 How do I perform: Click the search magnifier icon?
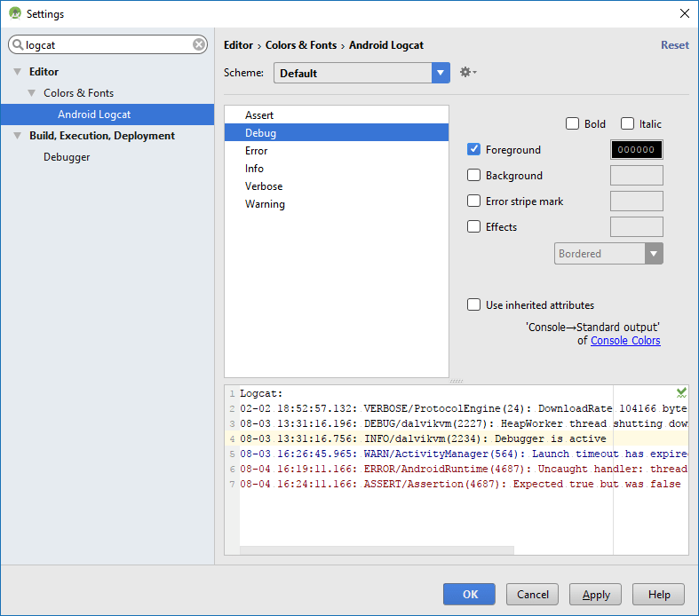click(18, 44)
